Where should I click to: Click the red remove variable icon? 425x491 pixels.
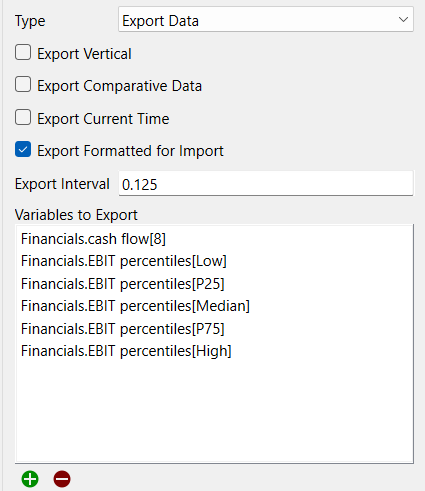(62, 479)
